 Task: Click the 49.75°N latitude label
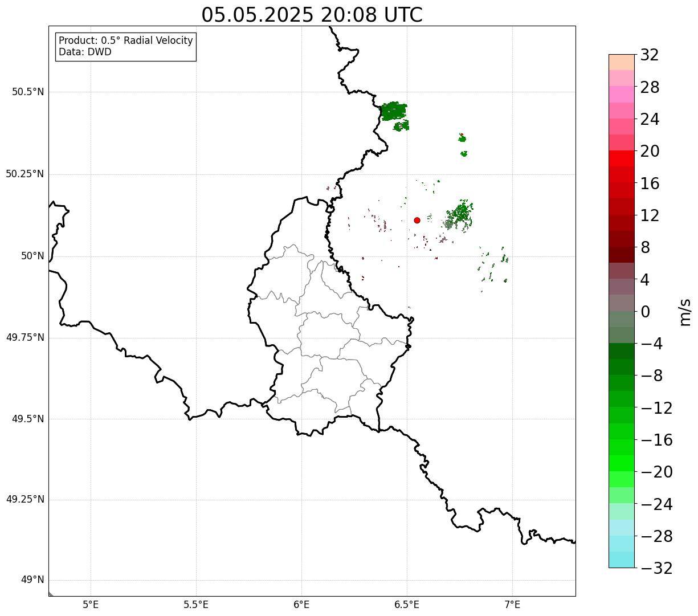[25, 337]
